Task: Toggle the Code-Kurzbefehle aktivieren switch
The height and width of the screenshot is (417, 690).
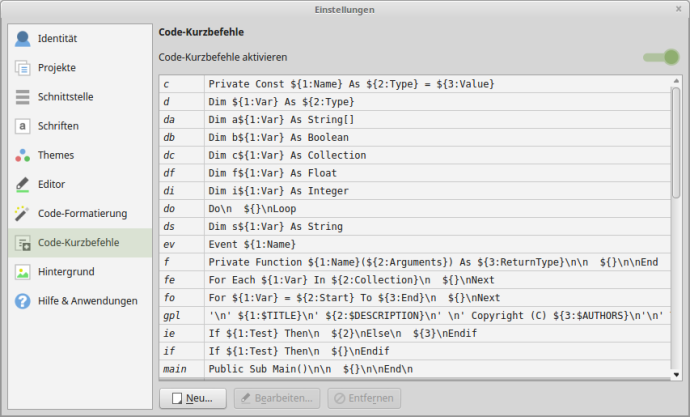Action: coord(661,57)
